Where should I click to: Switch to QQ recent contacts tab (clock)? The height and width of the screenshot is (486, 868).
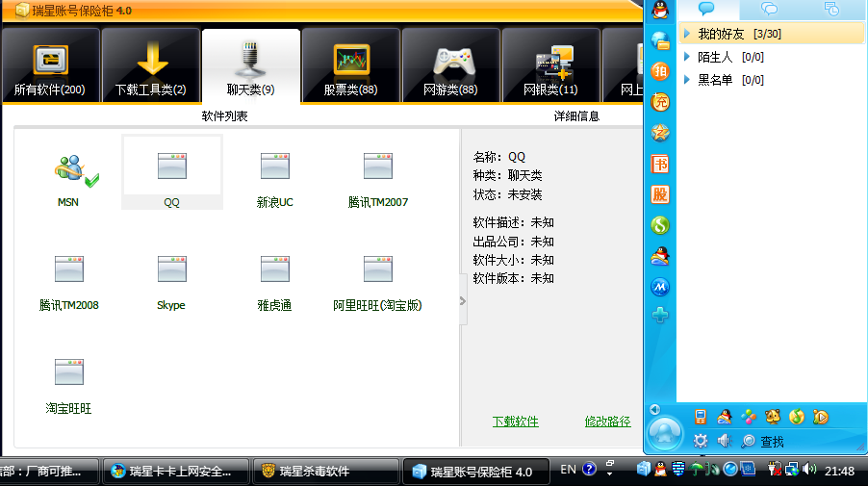point(832,9)
